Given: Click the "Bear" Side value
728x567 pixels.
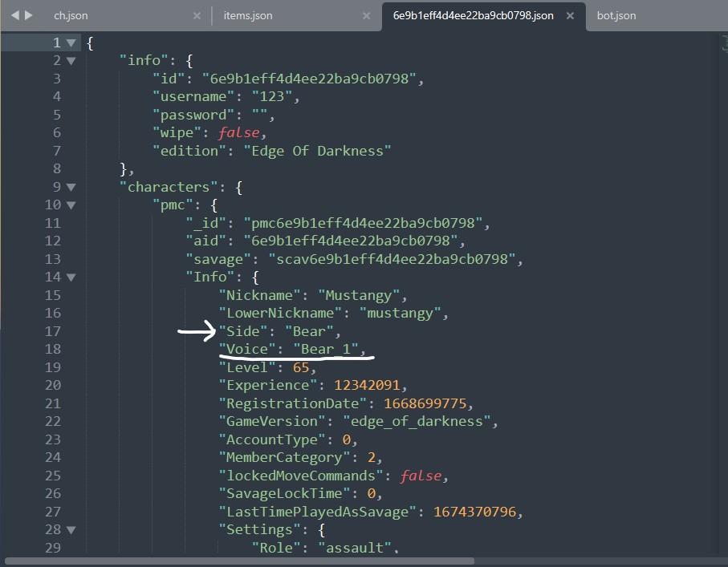Looking at the screenshot, I should 309,332.
